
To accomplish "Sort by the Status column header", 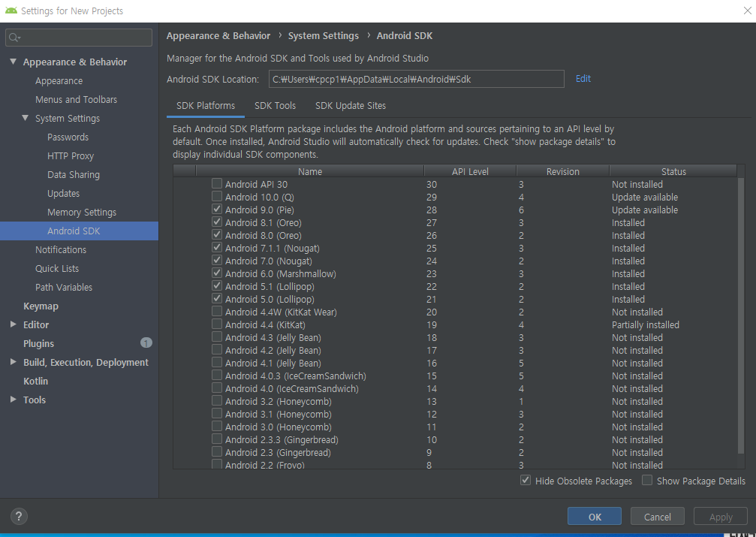I will (x=673, y=171).
